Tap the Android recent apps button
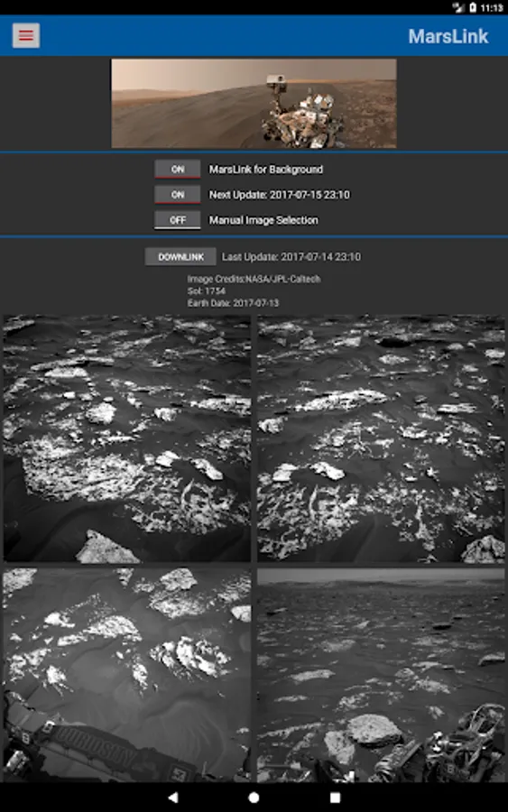 [335, 798]
